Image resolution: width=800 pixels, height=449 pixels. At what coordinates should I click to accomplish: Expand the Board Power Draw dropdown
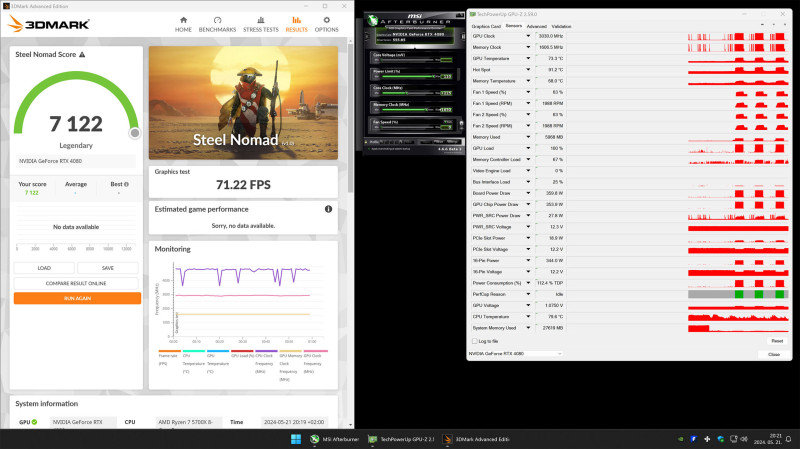(528, 193)
